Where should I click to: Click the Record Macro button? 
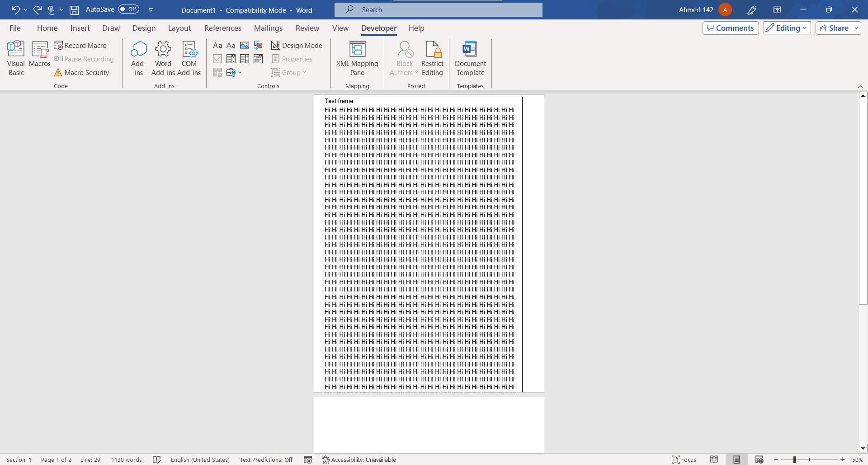pos(80,45)
